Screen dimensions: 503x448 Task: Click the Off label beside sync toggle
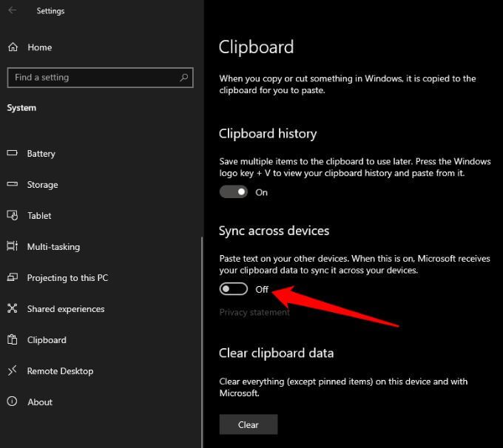(x=262, y=289)
